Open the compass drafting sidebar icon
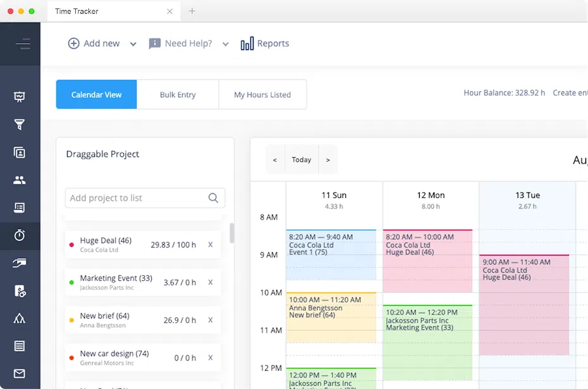The height and width of the screenshot is (389, 588). pos(20,319)
